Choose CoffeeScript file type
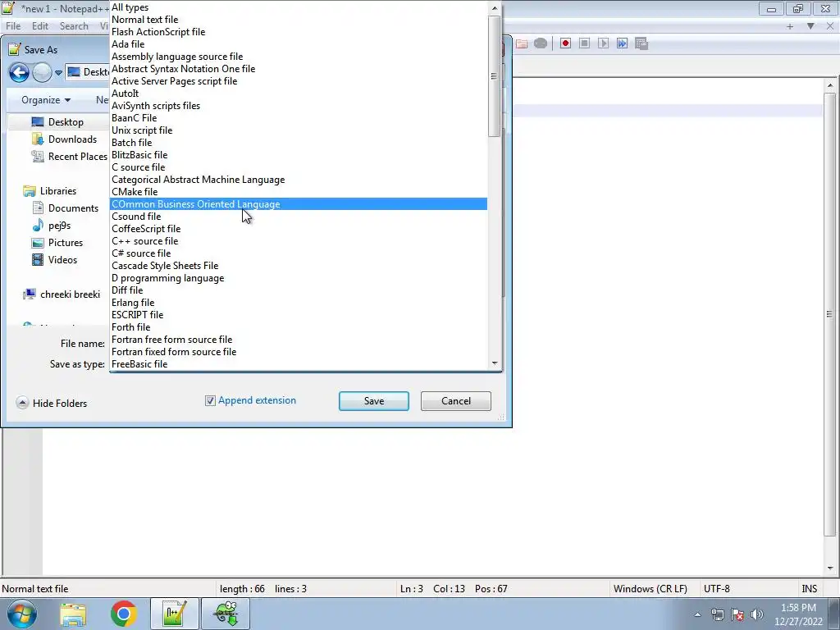The height and width of the screenshot is (630, 840). [299, 230]
